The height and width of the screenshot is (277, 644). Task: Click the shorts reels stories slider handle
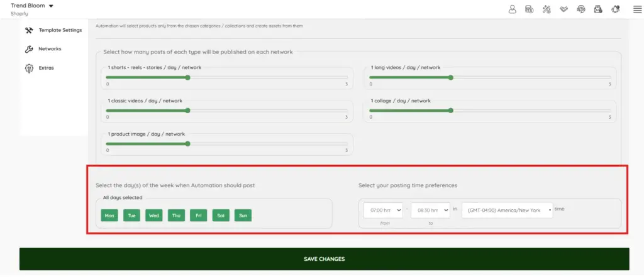[187, 77]
